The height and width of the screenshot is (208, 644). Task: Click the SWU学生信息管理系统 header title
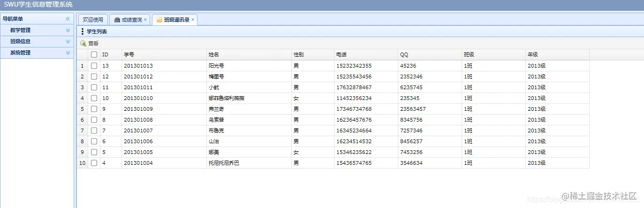(38, 5)
